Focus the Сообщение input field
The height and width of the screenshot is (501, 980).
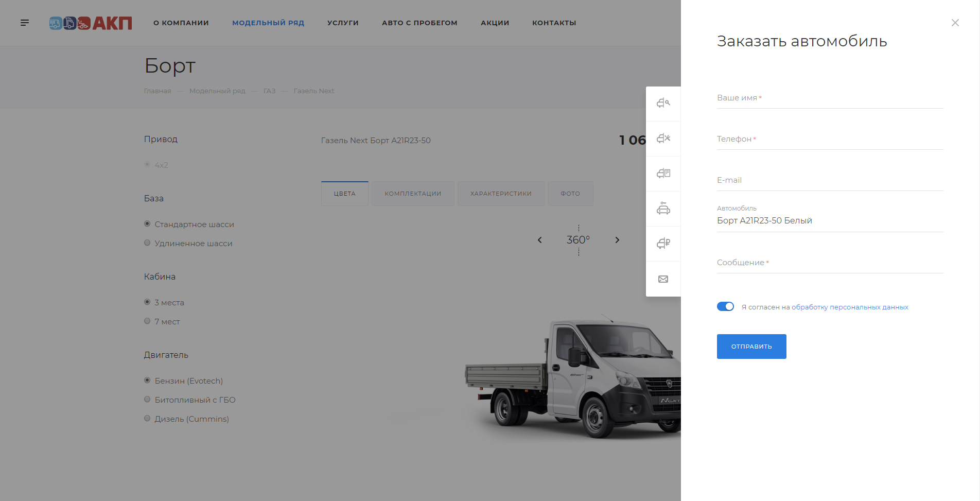[x=830, y=263]
